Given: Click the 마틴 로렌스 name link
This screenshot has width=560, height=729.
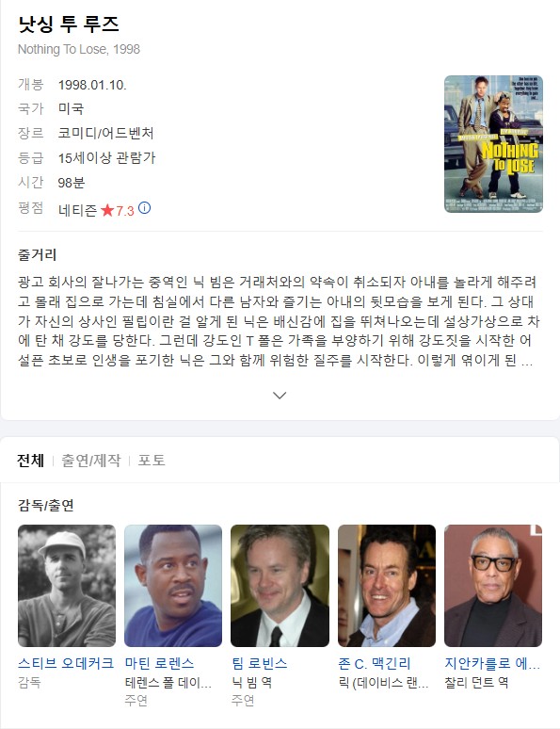Looking at the screenshot, I should pyautogui.click(x=159, y=663).
